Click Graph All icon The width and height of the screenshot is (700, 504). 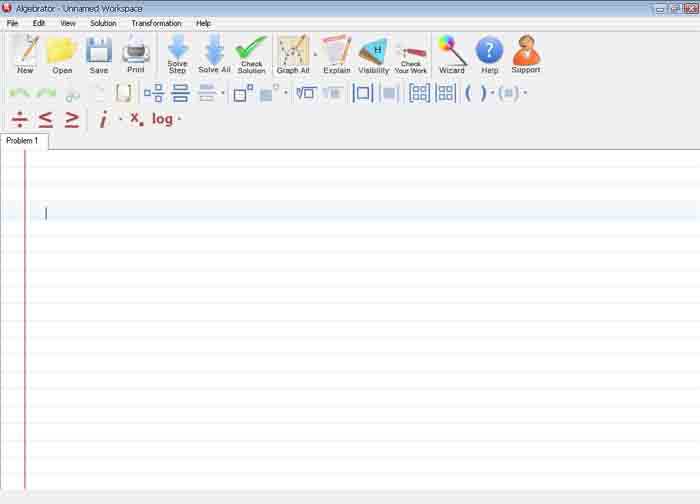click(x=293, y=54)
